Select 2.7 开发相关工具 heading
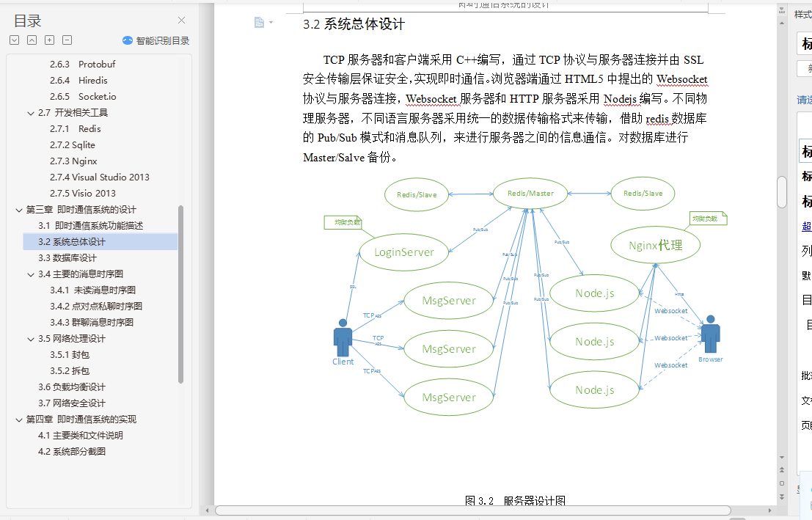 pyautogui.click(x=73, y=112)
